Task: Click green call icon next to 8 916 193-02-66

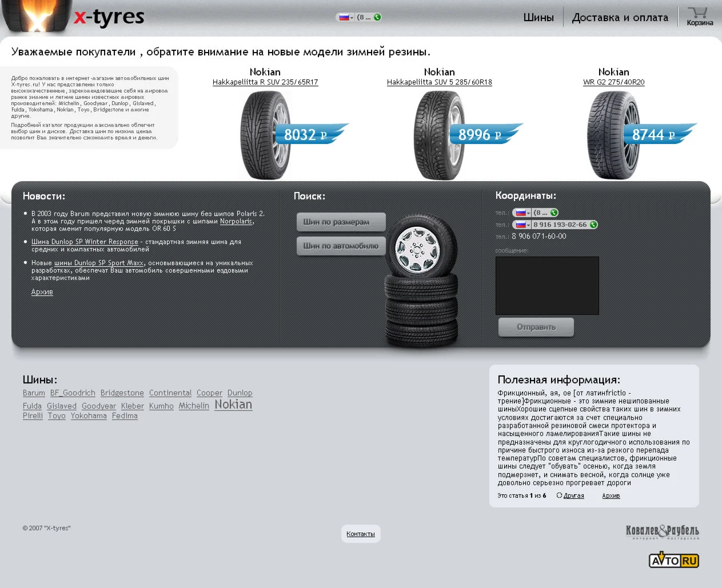Action: (593, 225)
